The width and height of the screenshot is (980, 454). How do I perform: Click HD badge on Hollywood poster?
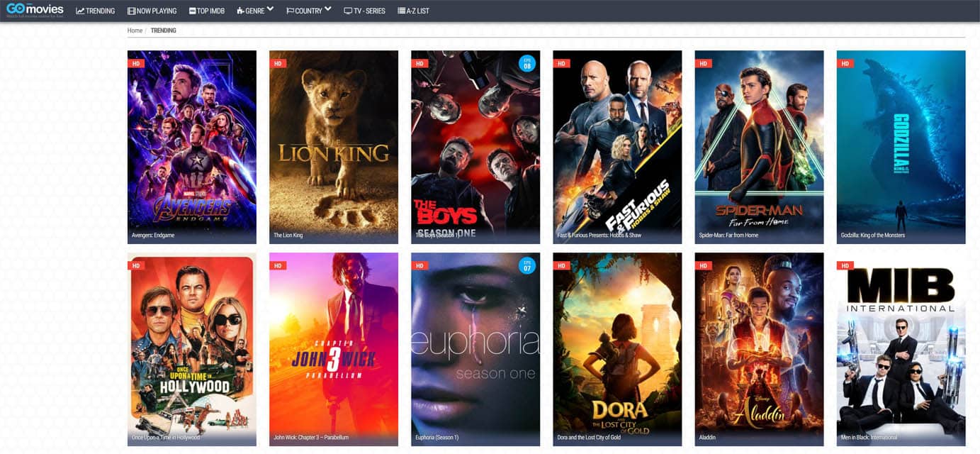(136, 265)
